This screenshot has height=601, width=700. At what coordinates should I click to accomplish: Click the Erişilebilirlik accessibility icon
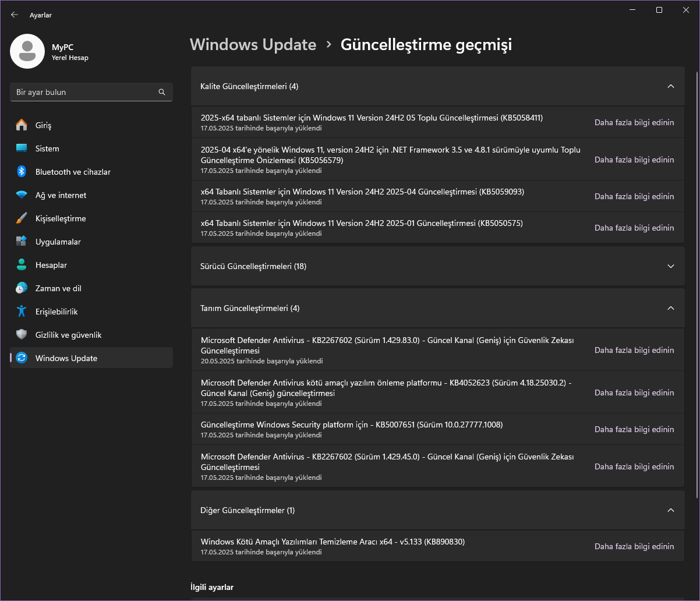pos(22,312)
